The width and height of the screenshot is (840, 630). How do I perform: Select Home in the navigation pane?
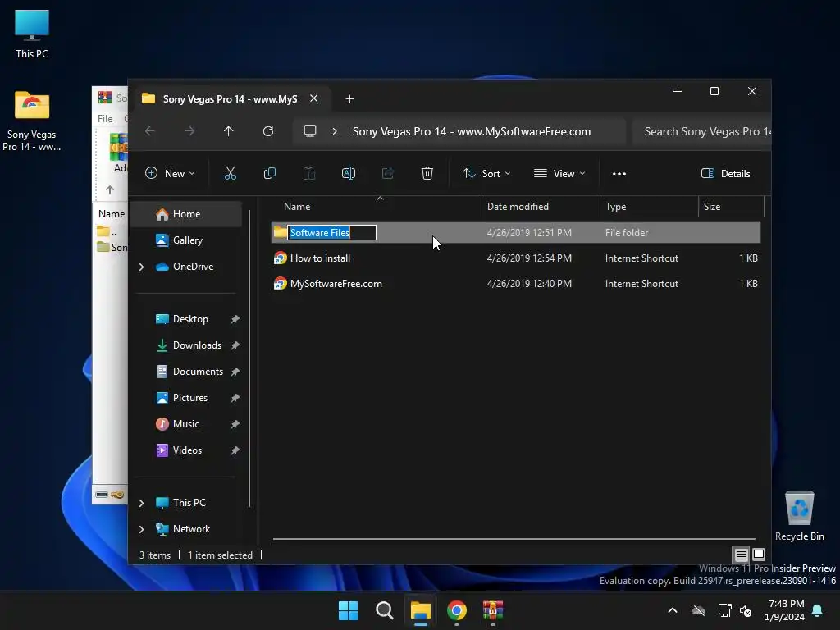point(186,214)
